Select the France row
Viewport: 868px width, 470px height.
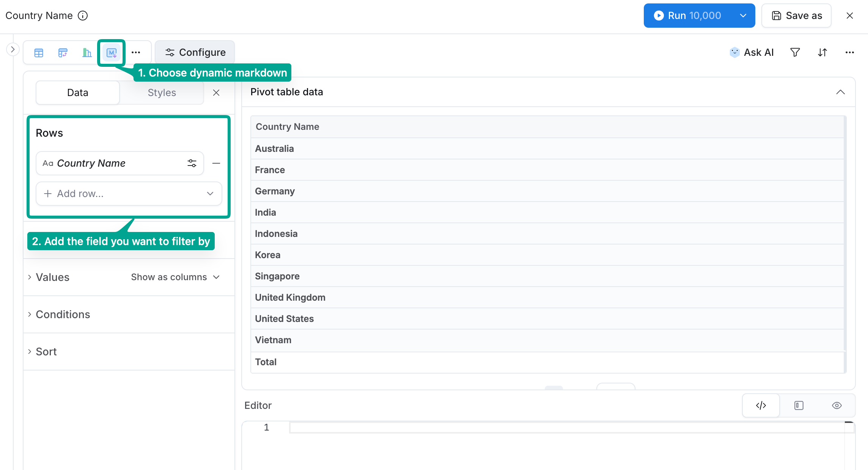547,170
